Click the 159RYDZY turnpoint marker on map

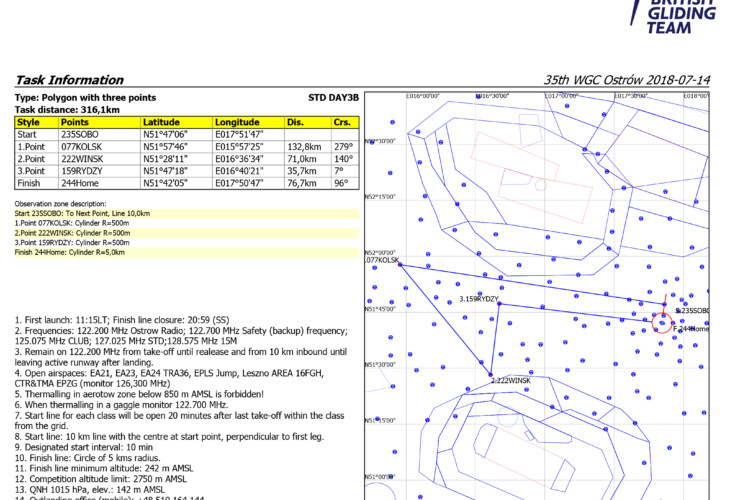click(498, 303)
